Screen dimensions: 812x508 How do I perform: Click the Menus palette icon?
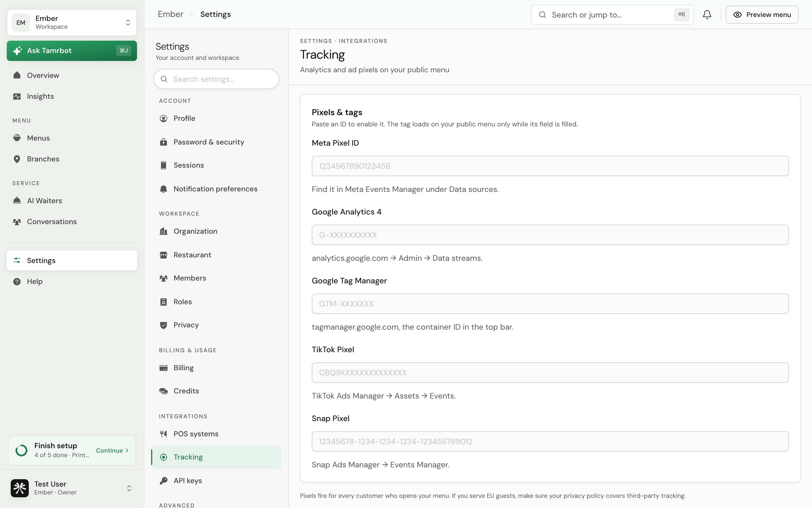[x=17, y=138]
